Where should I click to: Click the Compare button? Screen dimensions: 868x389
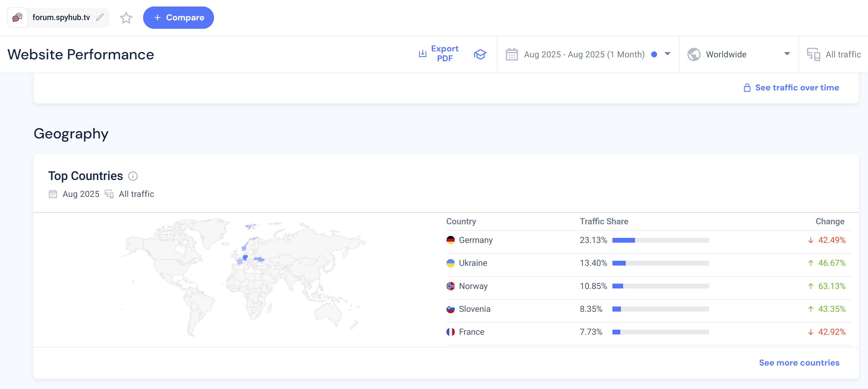pyautogui.click(x=178, y=18)
